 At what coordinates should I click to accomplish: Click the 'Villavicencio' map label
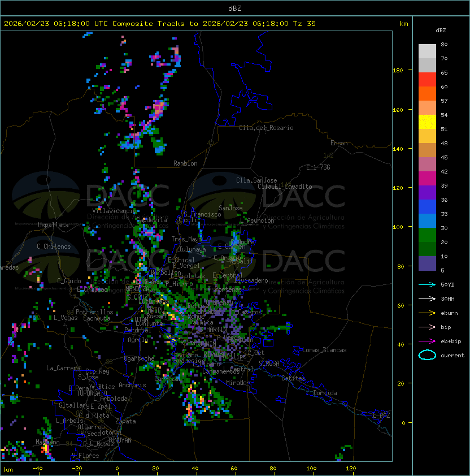tap(115, 210)
